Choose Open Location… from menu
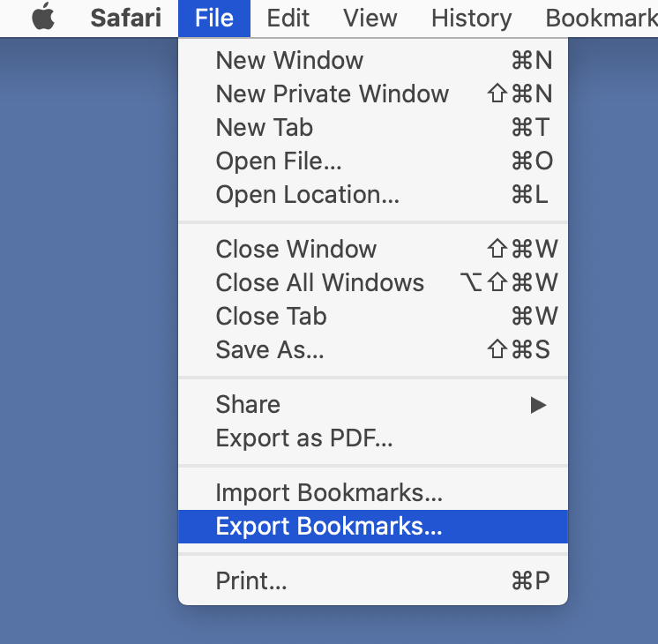Image resolution: width=658 pixels, height=644 pixels. (307, 194)
